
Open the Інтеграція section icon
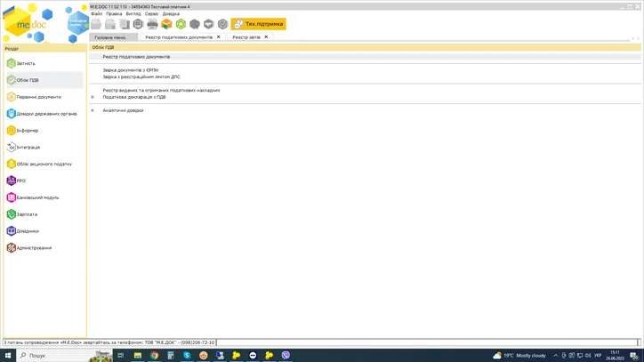pyautogui.click(x=12, y=148)
